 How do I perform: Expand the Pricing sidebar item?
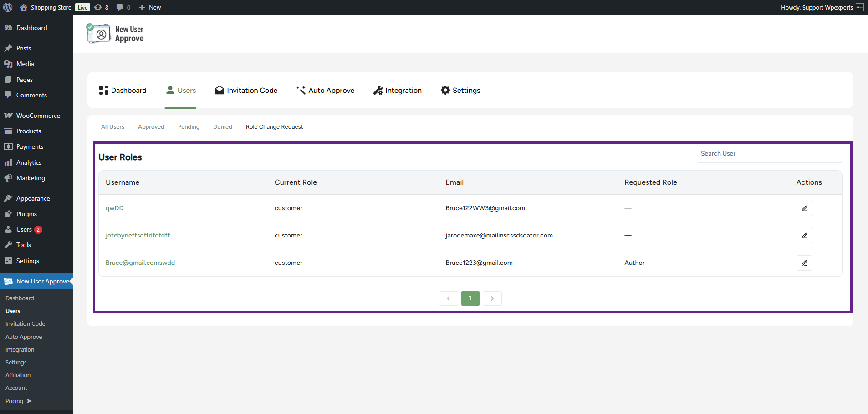tap(18, 401)
